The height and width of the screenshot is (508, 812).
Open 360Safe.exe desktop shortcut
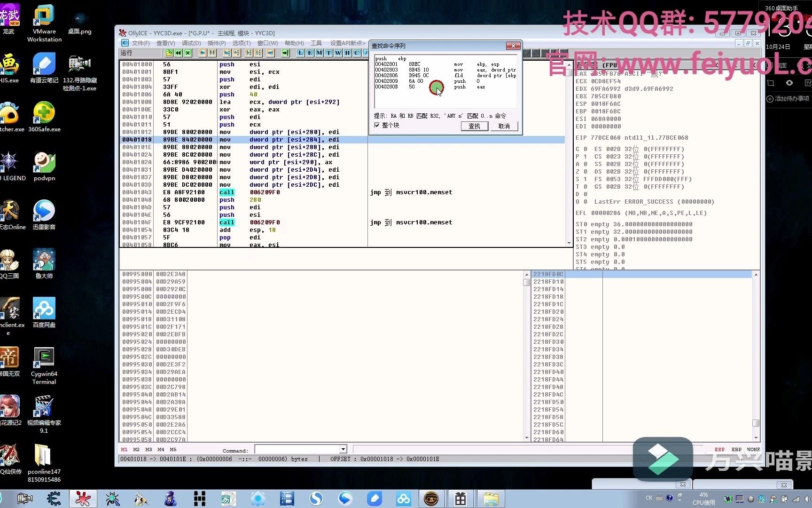pyautogui.click(x=44, y=117)
